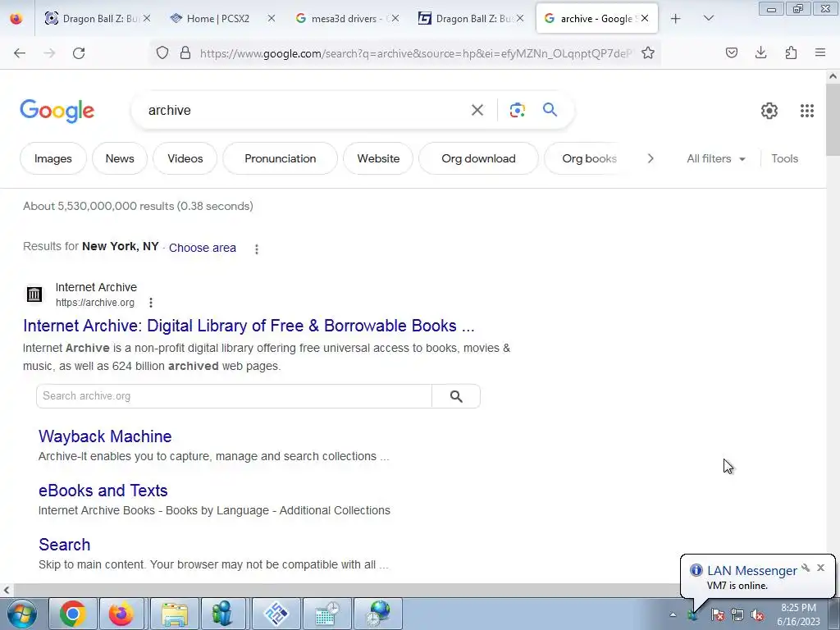Click the Google logo
The height and width of the screenshot is (630, 840).
coord(57,111)
